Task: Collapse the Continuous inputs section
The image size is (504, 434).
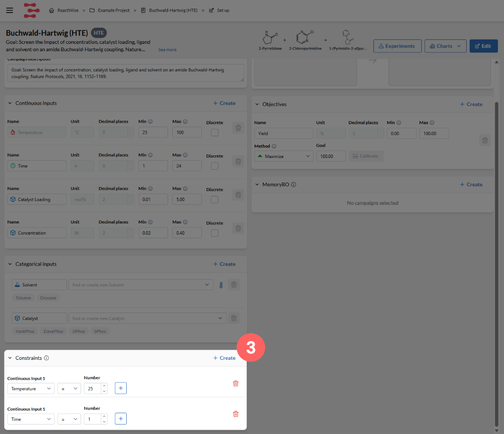Action: [10, 103]
